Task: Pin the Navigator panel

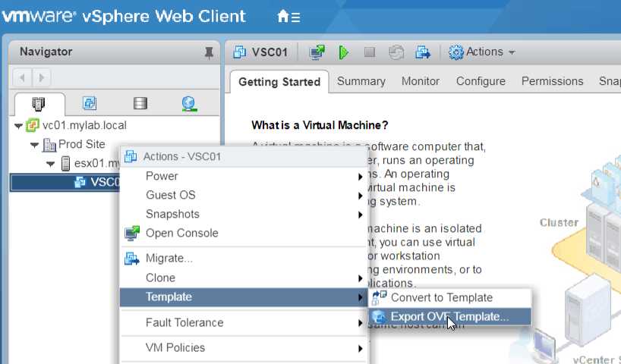Action: click(x=209, y=52)
